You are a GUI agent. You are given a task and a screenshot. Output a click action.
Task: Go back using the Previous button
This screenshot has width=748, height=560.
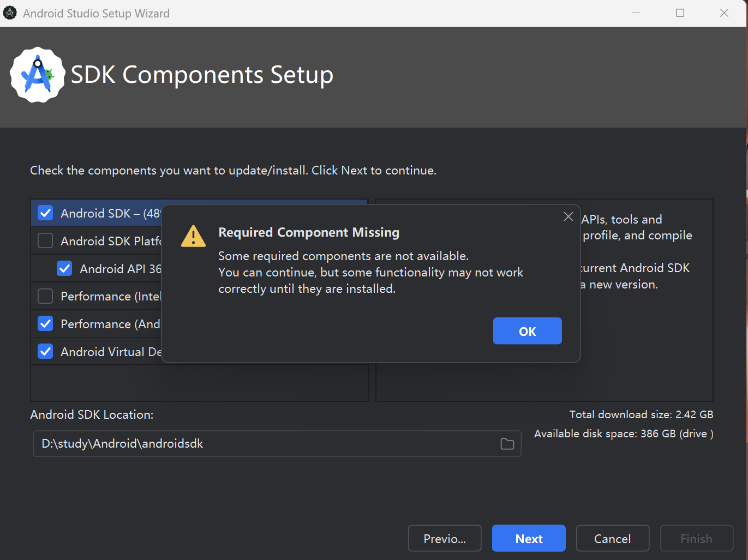coord(444,538)
